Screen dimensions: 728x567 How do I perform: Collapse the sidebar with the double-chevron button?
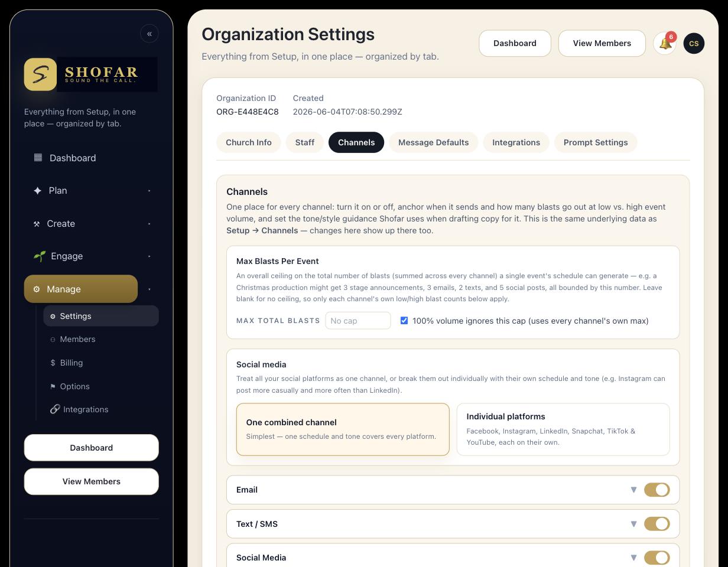click(x=149, y=34)
